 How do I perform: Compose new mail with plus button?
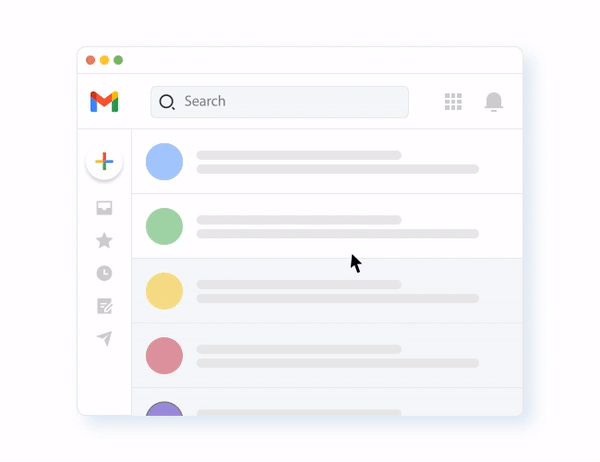point(104,161)
